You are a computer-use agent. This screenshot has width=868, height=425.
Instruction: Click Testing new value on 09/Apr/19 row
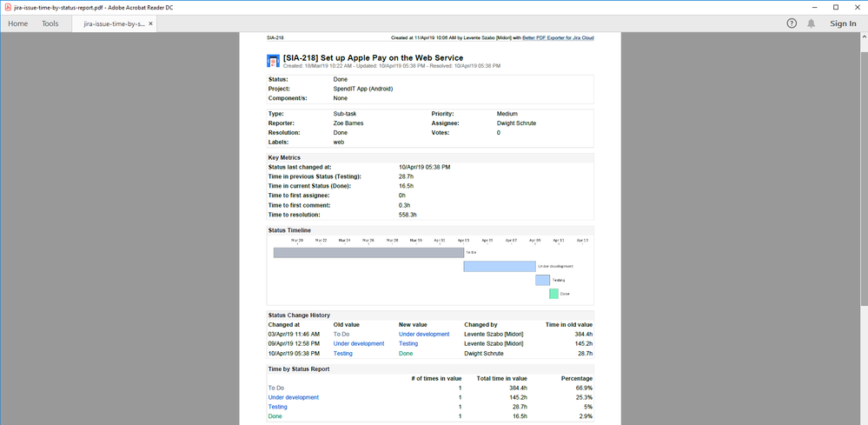pos(408,343)
